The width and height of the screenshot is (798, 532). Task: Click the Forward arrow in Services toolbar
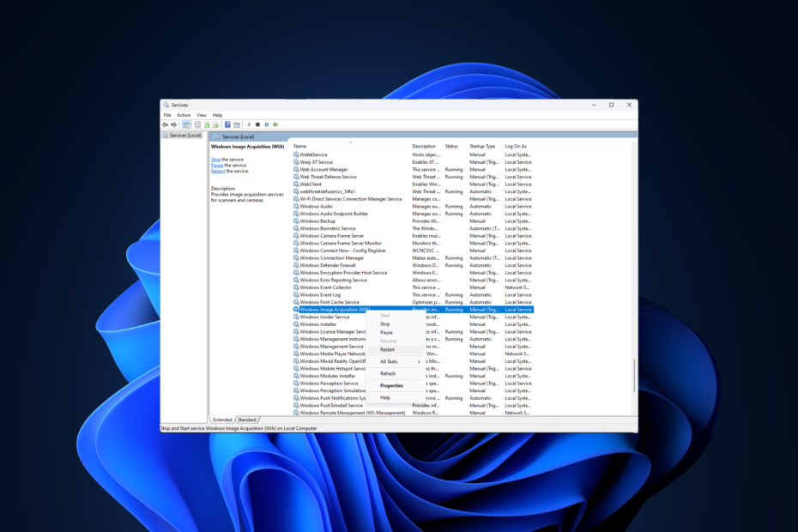coord(174,124)
